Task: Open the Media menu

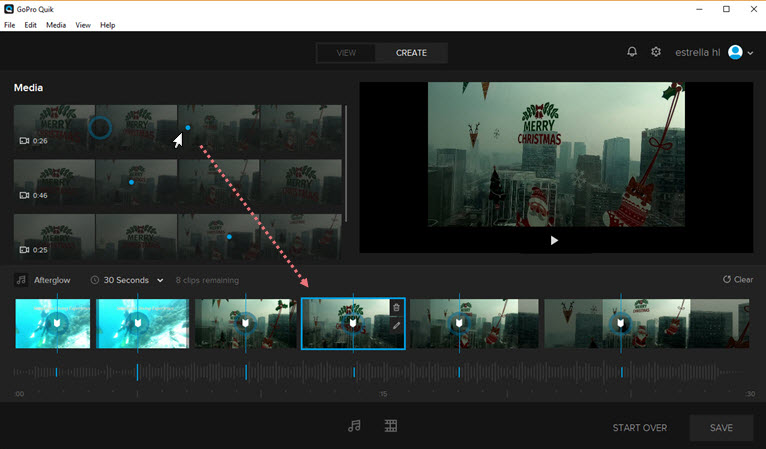Action: coord(56,24)
